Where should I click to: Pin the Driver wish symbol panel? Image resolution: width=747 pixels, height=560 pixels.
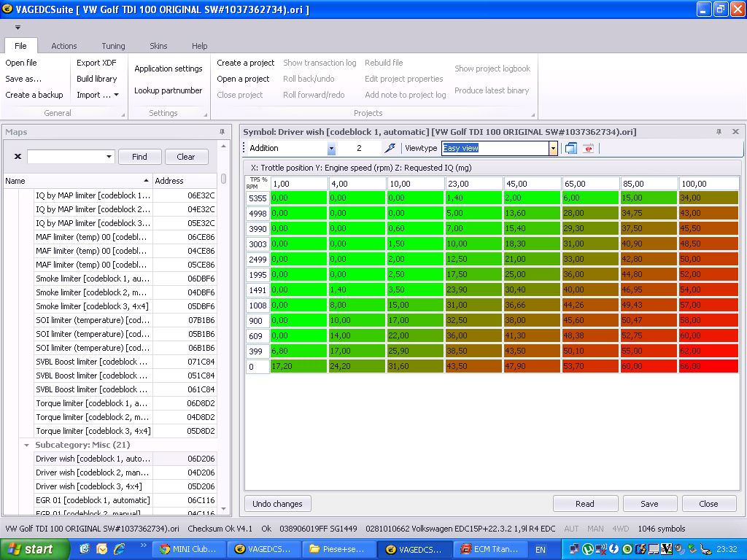click(719, 132)
